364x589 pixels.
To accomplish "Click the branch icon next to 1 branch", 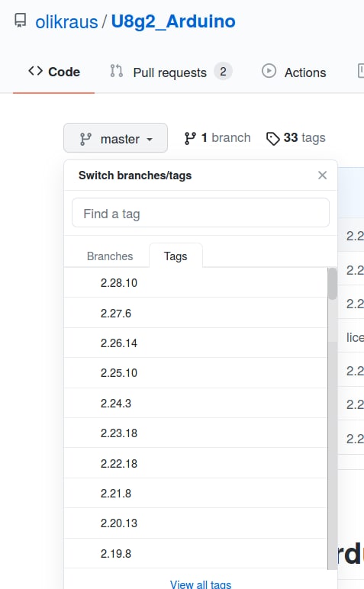I will point(190,138).
